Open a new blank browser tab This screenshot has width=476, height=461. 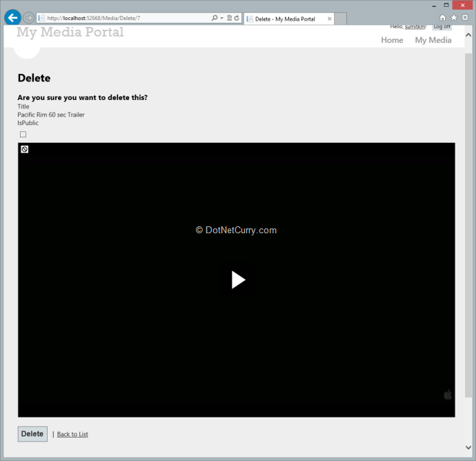[x=340, y=19]
